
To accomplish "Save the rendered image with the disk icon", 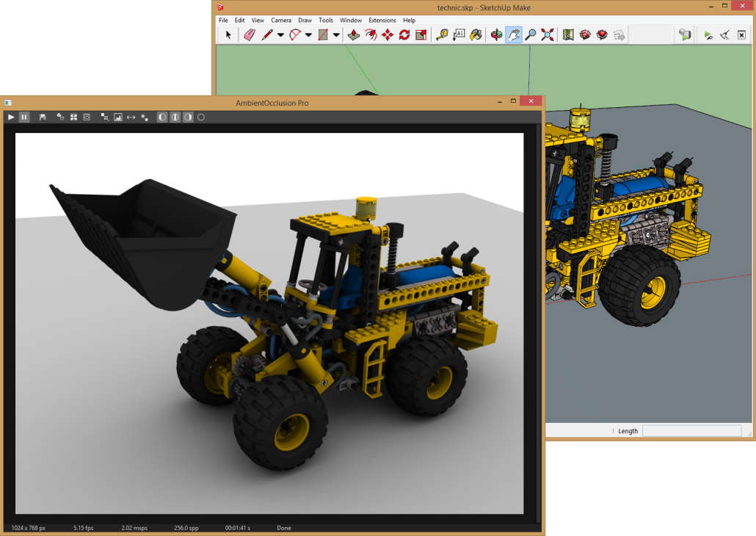I will pyautogui.click(x=43, y=117).
